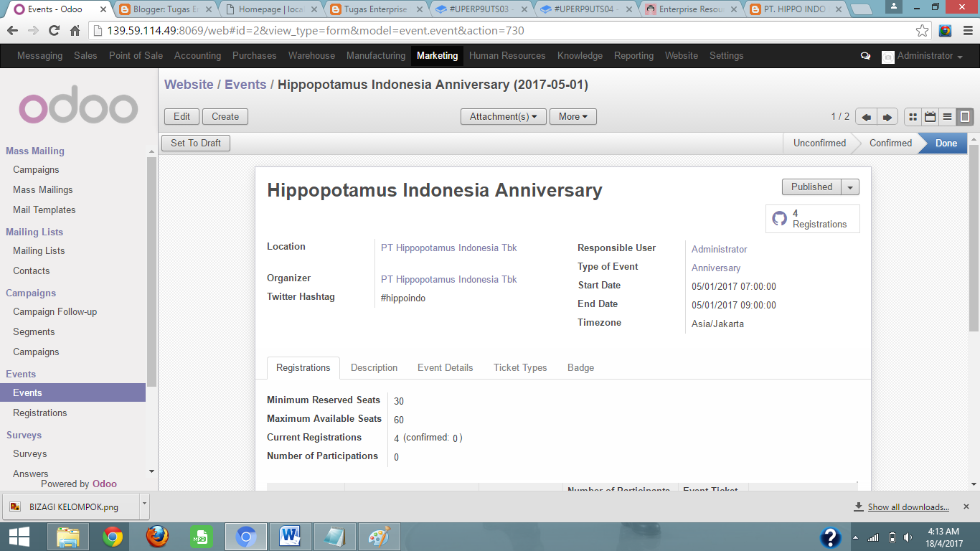Screen dimensions: 980x551
Task: Open PT Hippopotamus Indonesia Tbk Location link
Action: [448, 248]
